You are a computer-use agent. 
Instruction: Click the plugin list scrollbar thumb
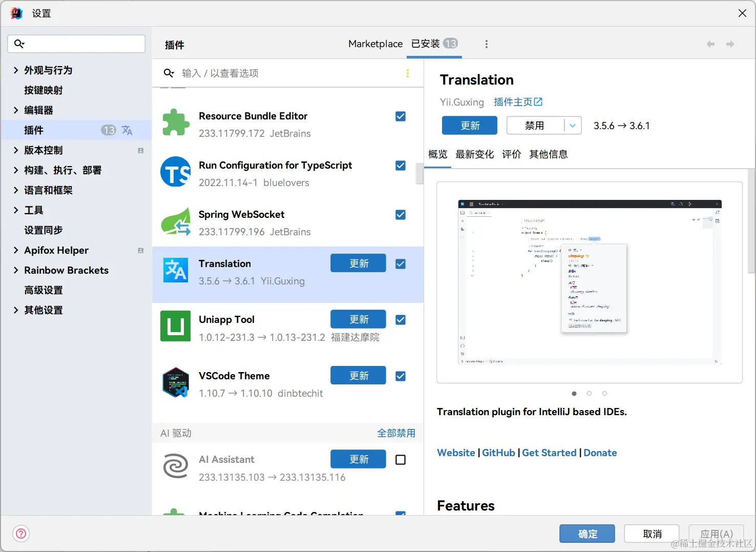click(419, 173)
